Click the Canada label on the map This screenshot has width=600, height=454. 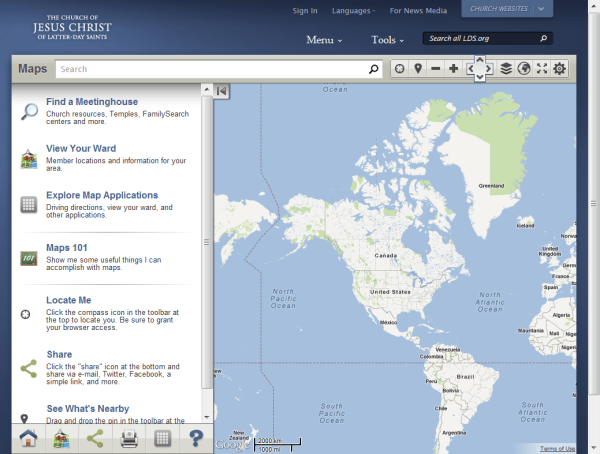(x=385, y=255)
